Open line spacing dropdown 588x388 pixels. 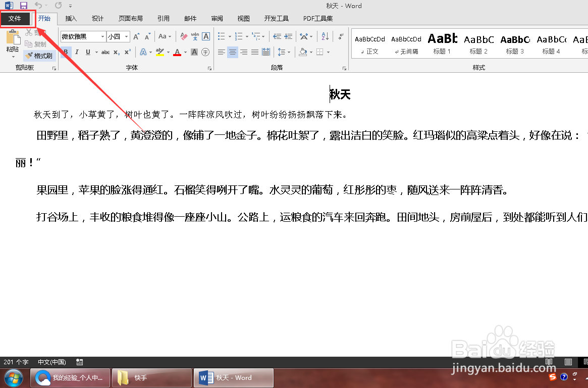point(284,52)
